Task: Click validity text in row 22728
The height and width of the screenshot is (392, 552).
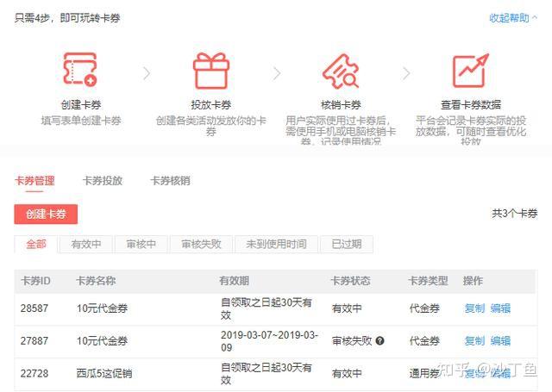Action: click(267, 373)
